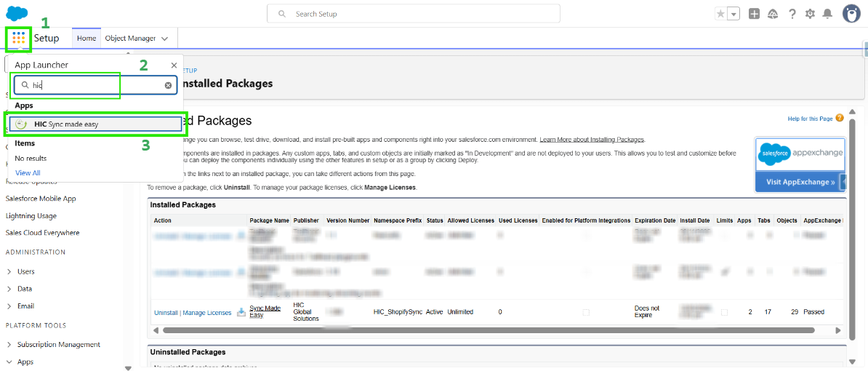Open the notifications bell
This screenshot has height=371, width=868.
pos(827,14)
